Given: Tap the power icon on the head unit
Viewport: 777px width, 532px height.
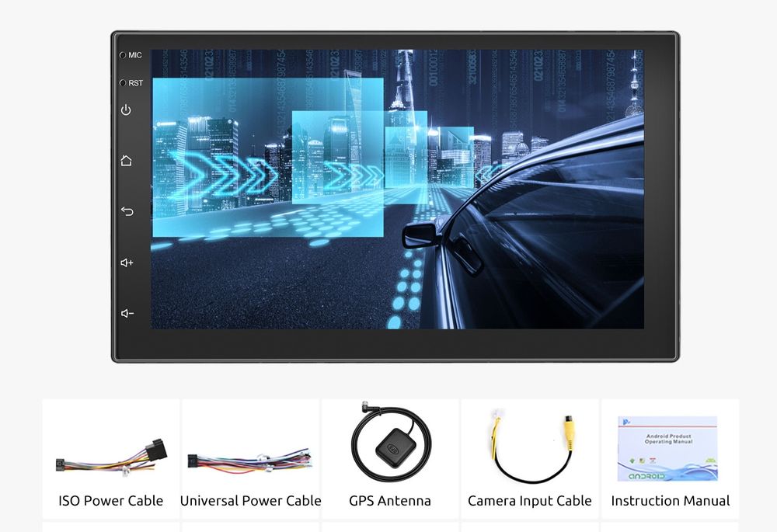Looking at the screenshot, I should [127, 110].
